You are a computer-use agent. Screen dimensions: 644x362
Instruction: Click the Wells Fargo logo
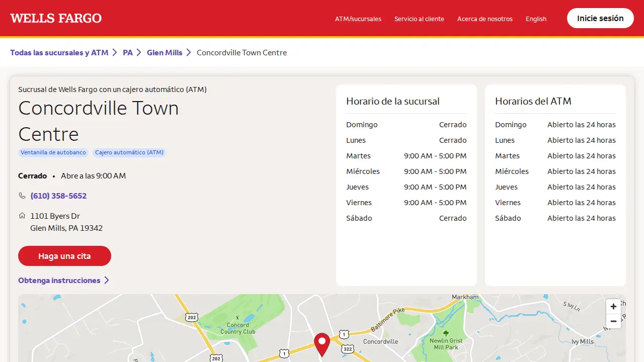tap(56, 19)
